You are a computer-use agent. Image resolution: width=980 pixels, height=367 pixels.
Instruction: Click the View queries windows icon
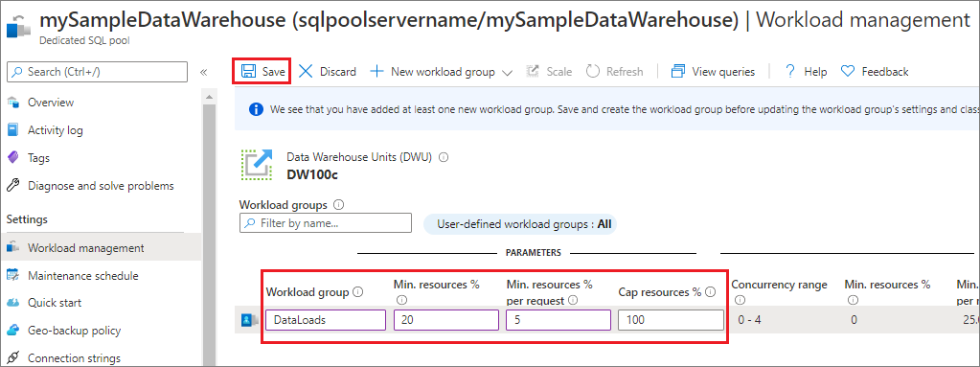[x=678, y=71]
